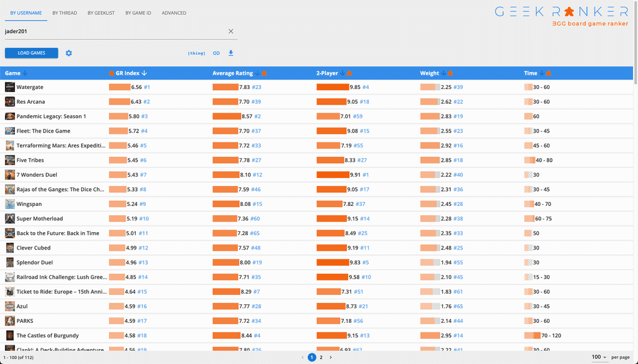
Task: Click the star icon beside GR Index header
Action: coord(112,73)
